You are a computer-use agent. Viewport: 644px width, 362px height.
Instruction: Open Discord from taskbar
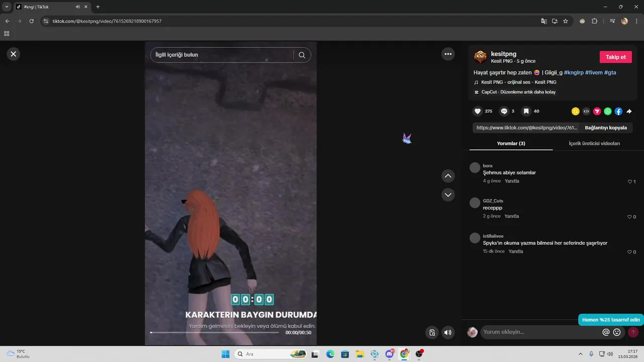(389, 354)
